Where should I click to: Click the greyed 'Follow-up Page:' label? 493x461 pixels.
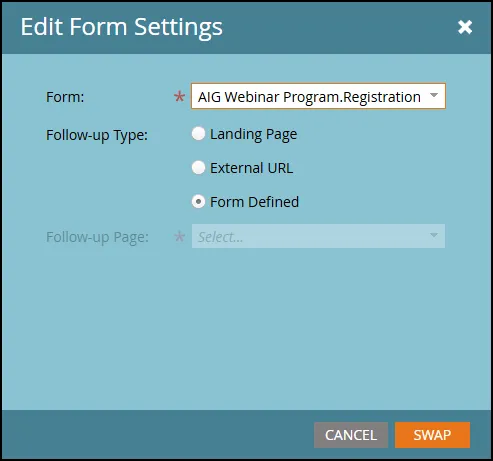[97, 237]
